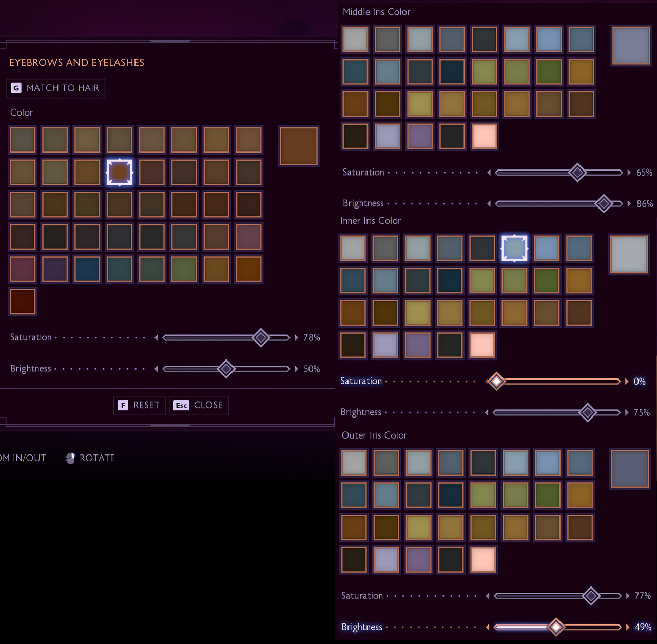Click the eyebrows Brightness slider handle
This screenshot has width=657, height=644.
tap(226, 369)
